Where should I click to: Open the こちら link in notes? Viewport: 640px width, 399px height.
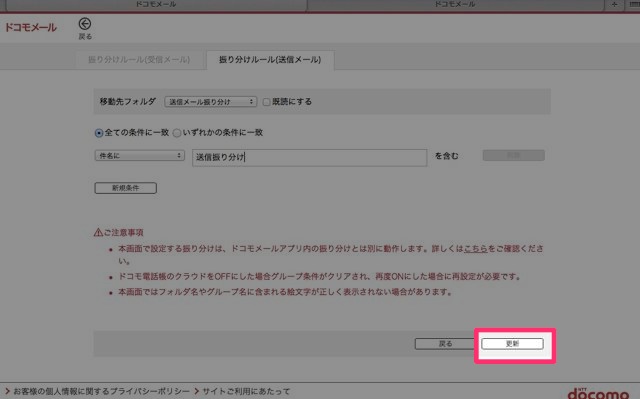click(x=476, y=248)
